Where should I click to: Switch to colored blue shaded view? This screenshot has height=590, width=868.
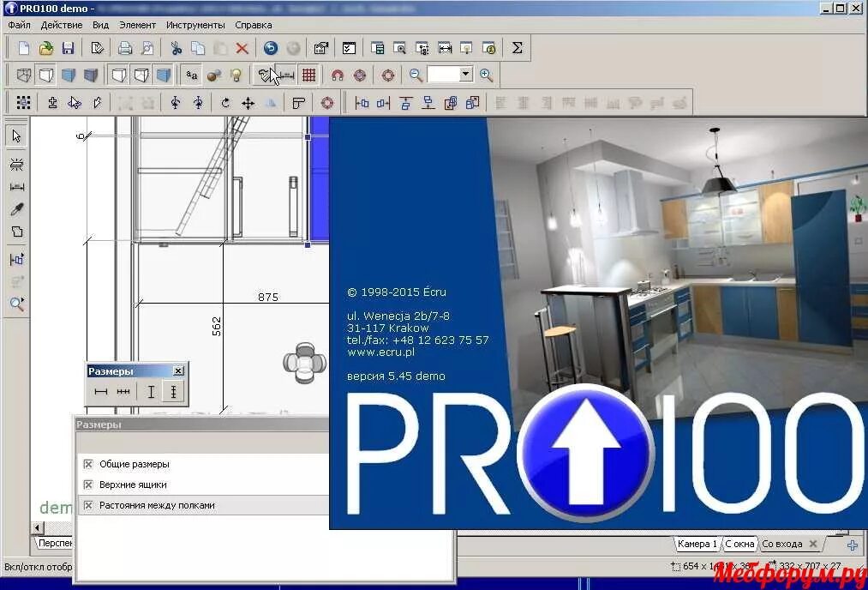[68, 75]
